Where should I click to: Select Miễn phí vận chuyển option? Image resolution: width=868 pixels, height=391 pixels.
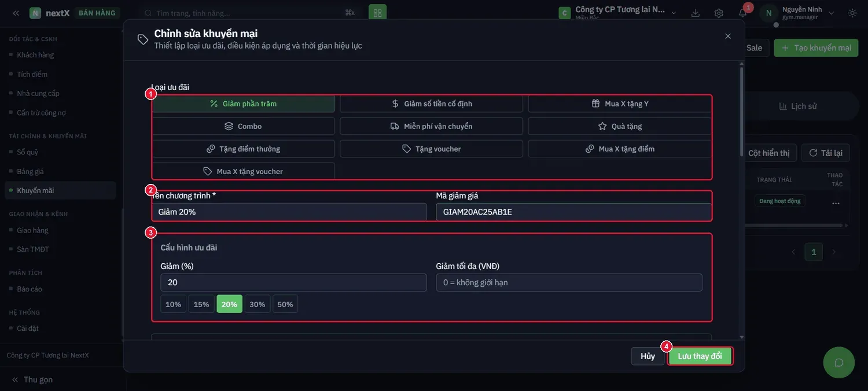click(431, 126)
